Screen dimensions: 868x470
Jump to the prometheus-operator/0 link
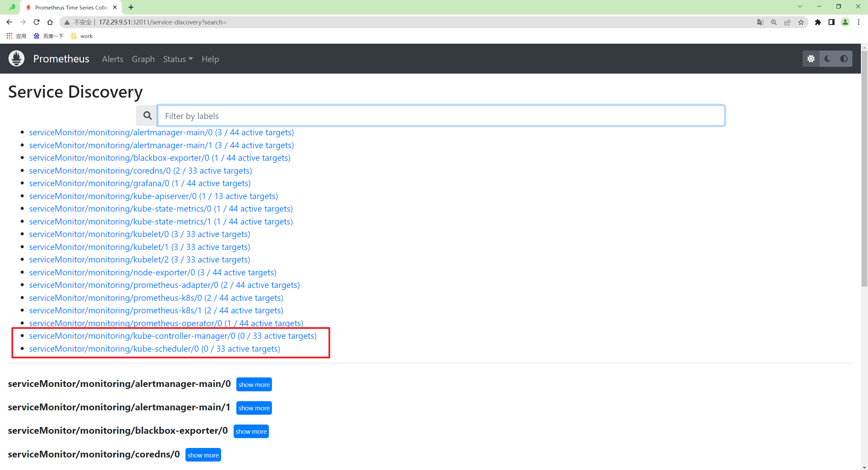[x=166, y=323]
